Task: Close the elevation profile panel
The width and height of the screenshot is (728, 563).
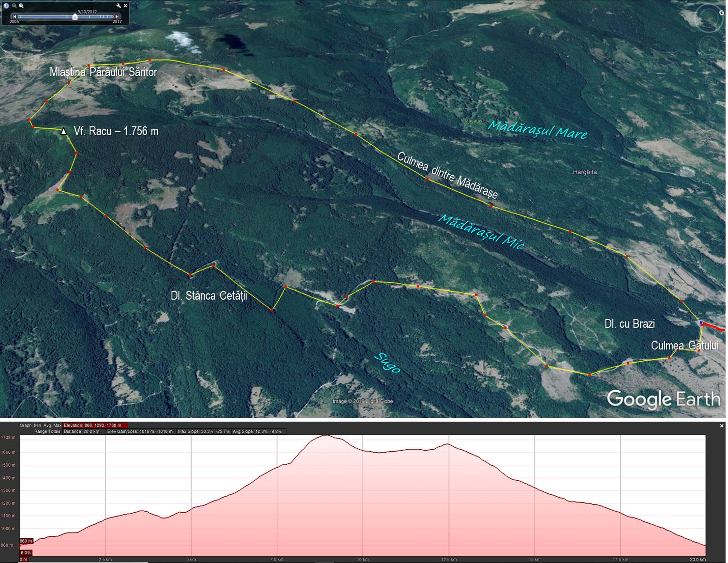Action: coord(722,426)
